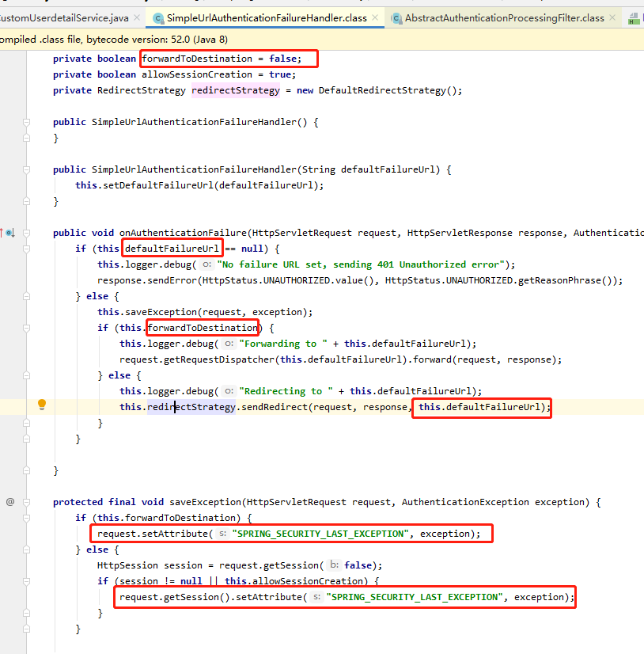Collapse the else block above HttpSession session

tap(26, 549)
